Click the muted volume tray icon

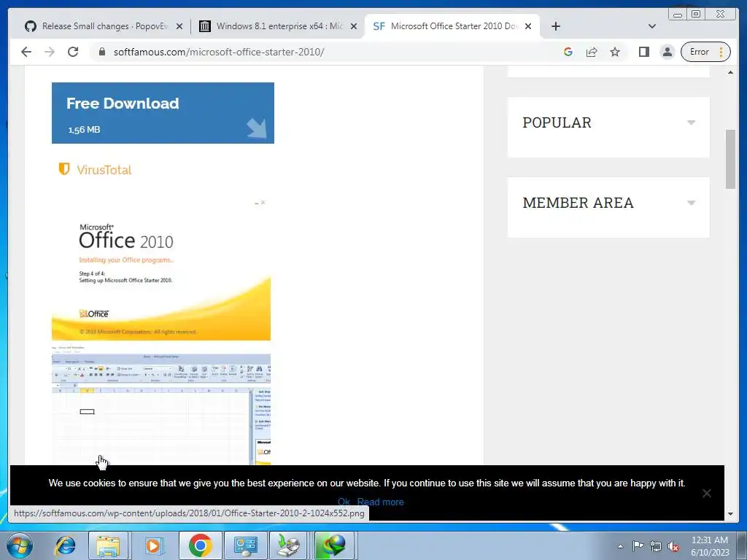673,546
